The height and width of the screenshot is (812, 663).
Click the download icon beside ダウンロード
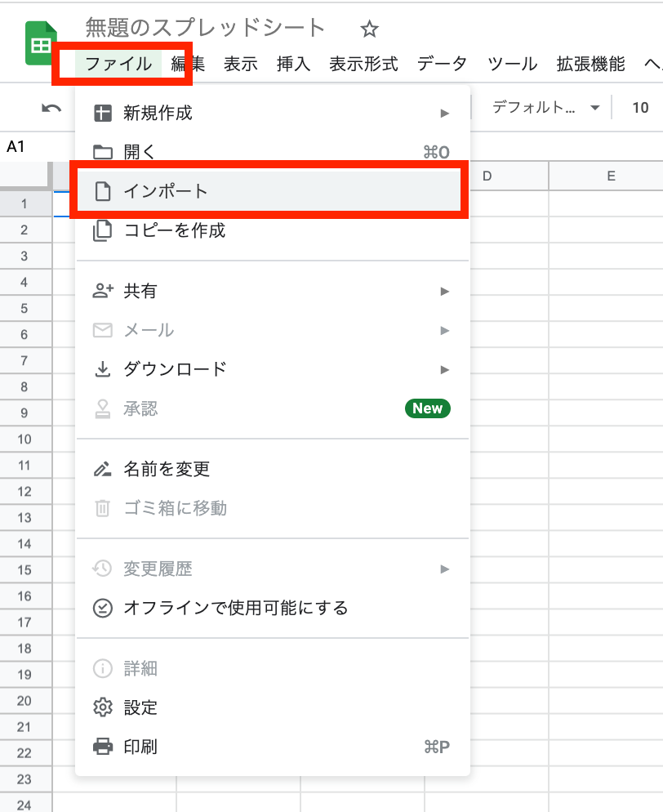(103, 369)
